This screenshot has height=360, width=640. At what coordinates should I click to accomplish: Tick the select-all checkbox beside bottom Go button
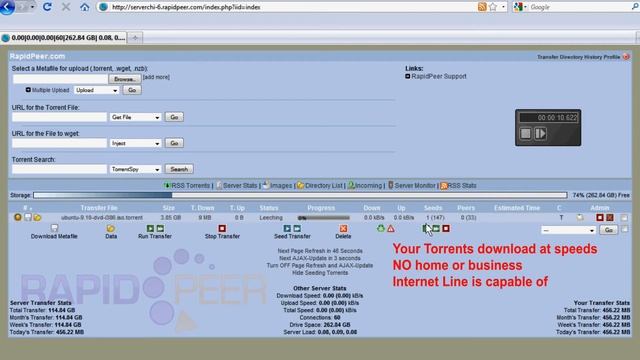point(624,229)
